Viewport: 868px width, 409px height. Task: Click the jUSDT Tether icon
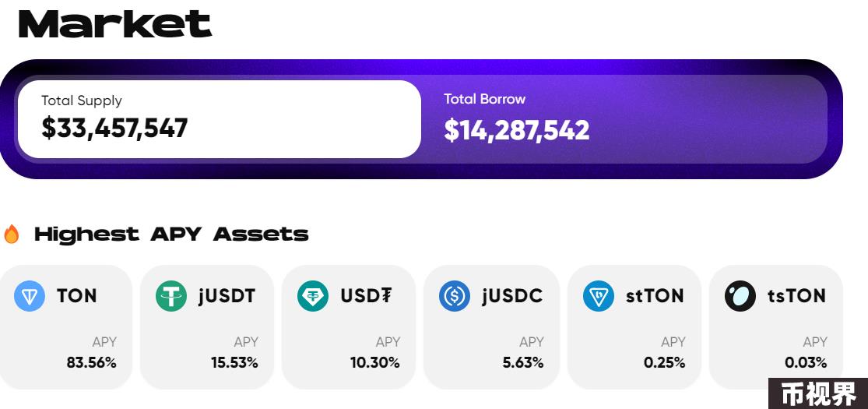pyautogui.click(x=171, y=295)
